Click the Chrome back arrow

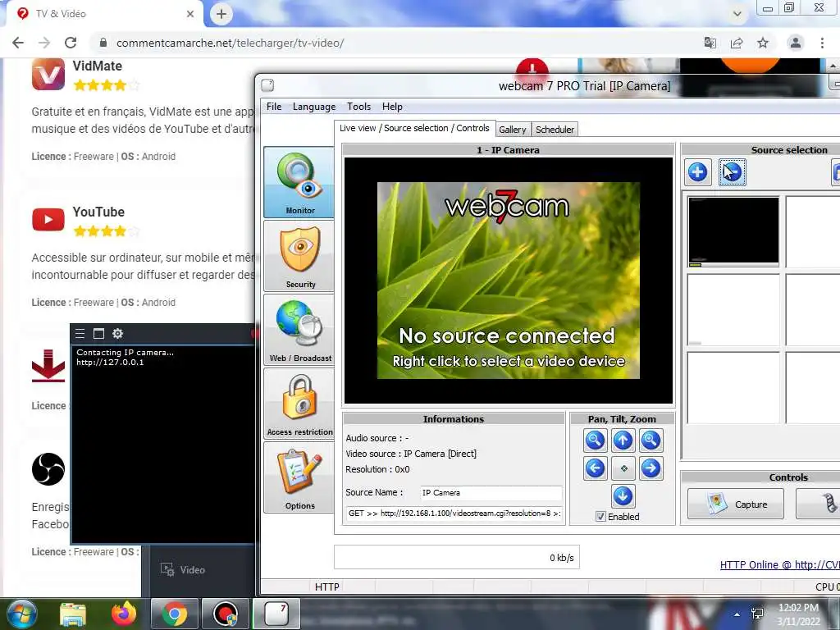pos(18,43)
